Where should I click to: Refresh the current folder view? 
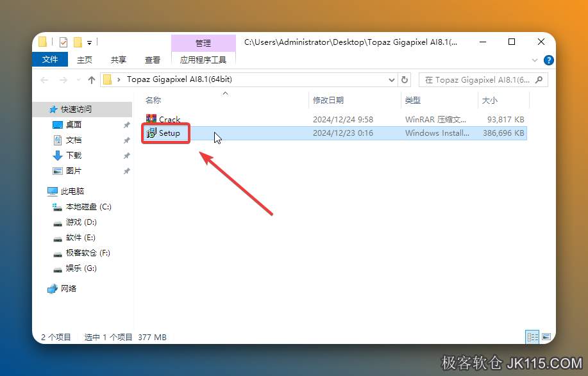point(404,80)
